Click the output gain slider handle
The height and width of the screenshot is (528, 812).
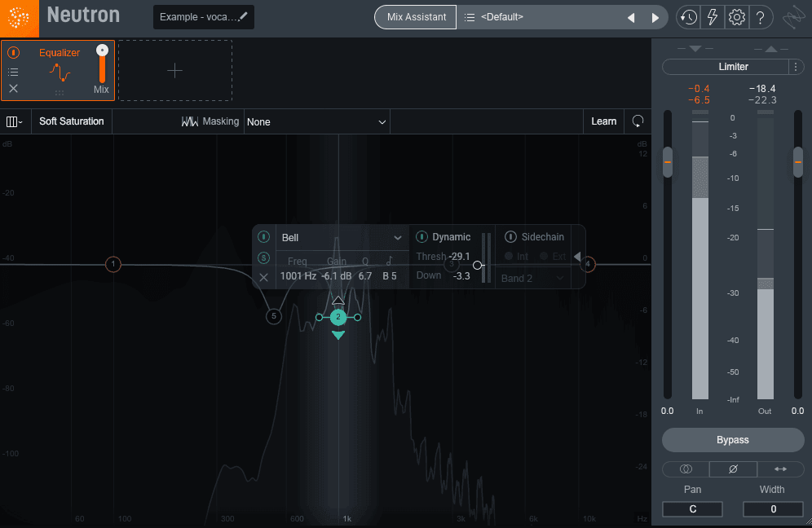click(798, 162)
